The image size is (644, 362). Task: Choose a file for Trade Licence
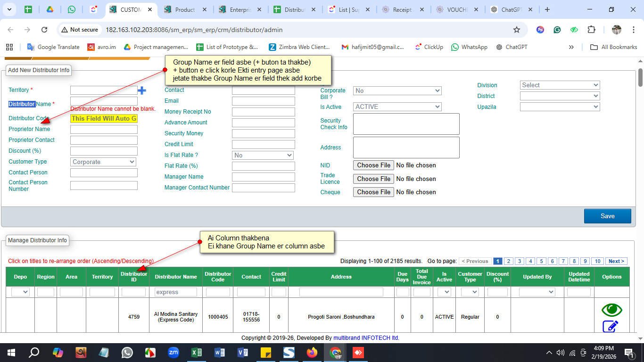[x=373, y=179]
